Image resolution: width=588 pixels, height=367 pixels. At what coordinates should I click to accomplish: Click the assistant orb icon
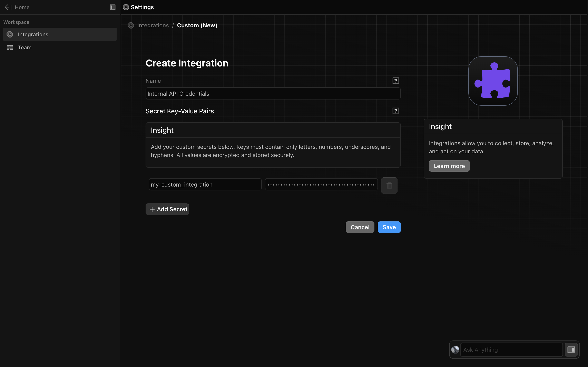(x=455, y=349)
